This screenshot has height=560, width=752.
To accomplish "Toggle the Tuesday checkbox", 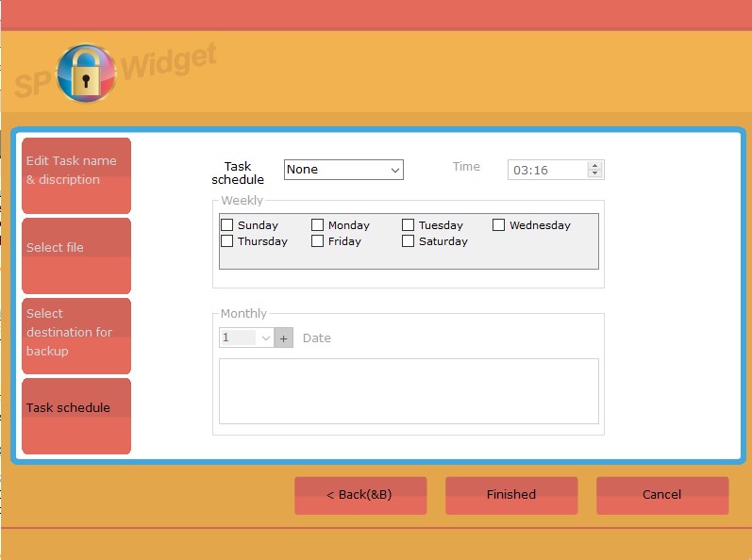I will point(409,225).
